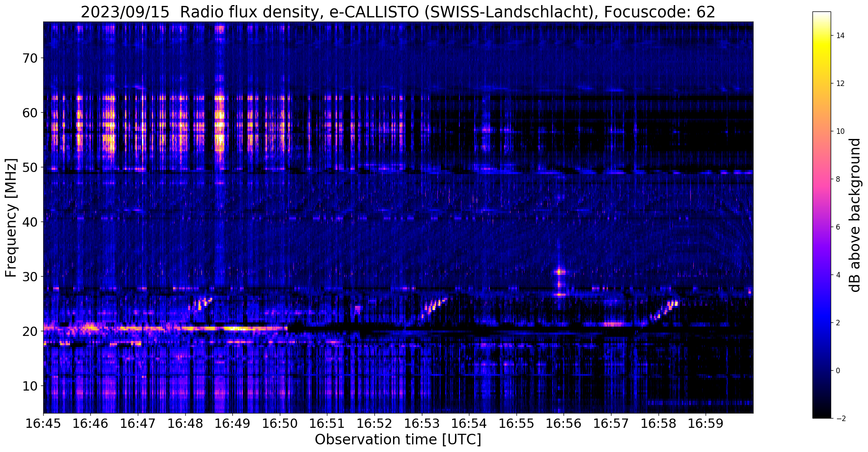Viewport: 868px width, 452px height.
Task: Click the colorbar tick label 4
Action: pos(837,275)
